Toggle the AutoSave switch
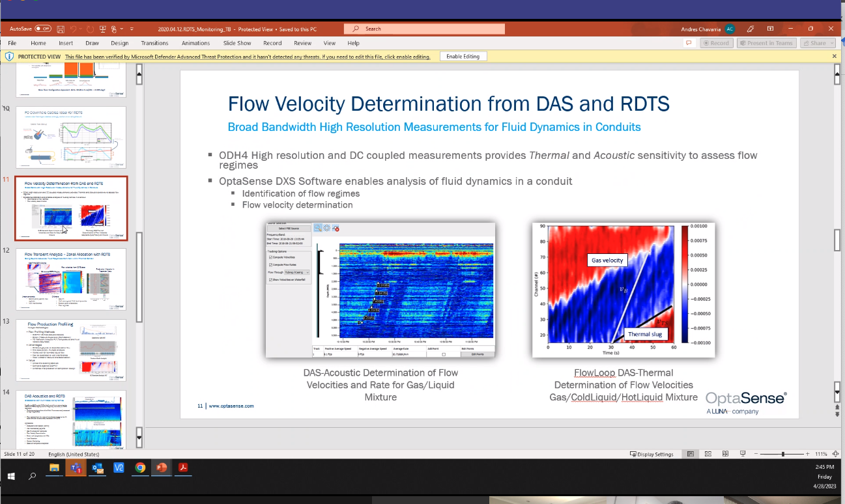 click(43, 29)
